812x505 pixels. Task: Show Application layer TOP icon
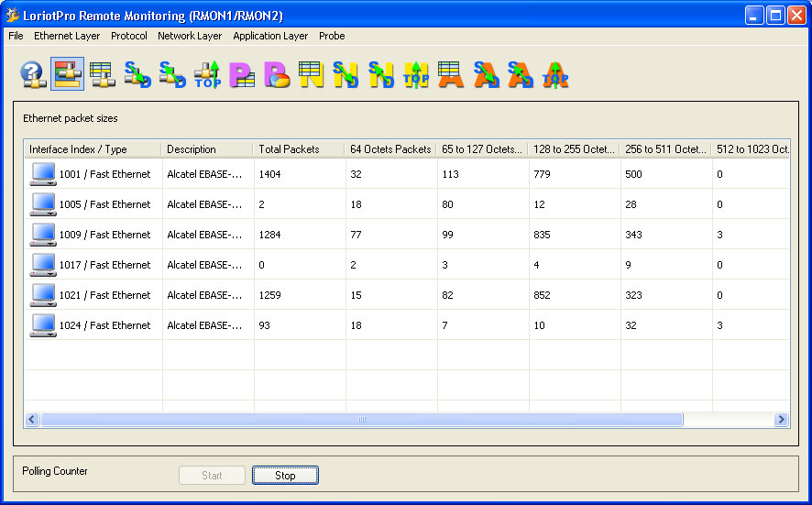point(555,74)
